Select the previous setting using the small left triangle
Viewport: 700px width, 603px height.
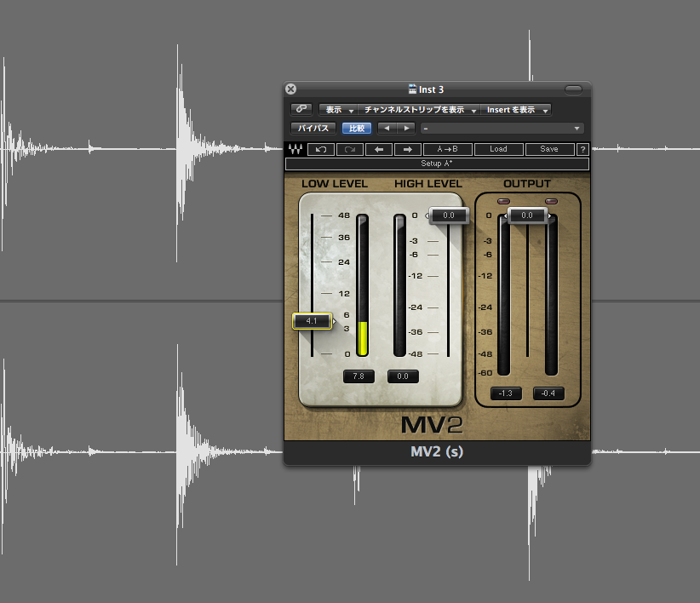[x=387, y=128]
